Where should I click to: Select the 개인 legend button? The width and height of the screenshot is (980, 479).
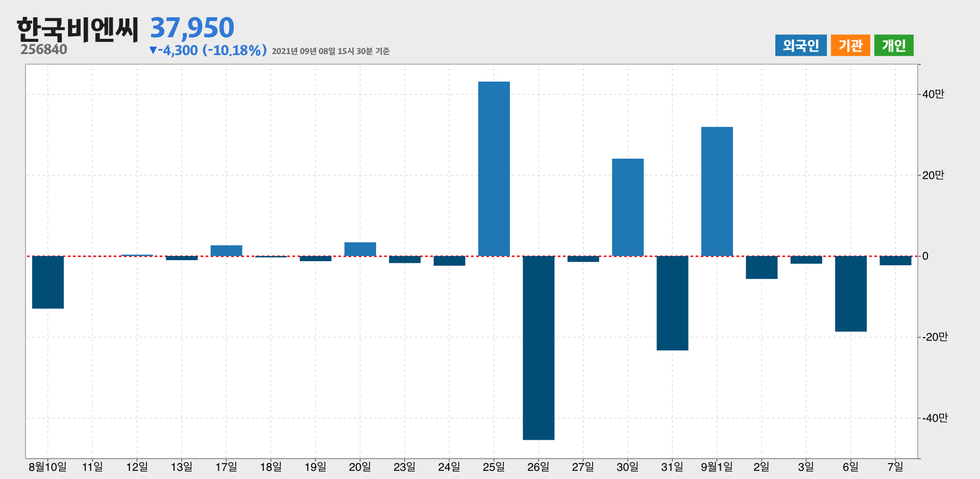pos(894,45)
